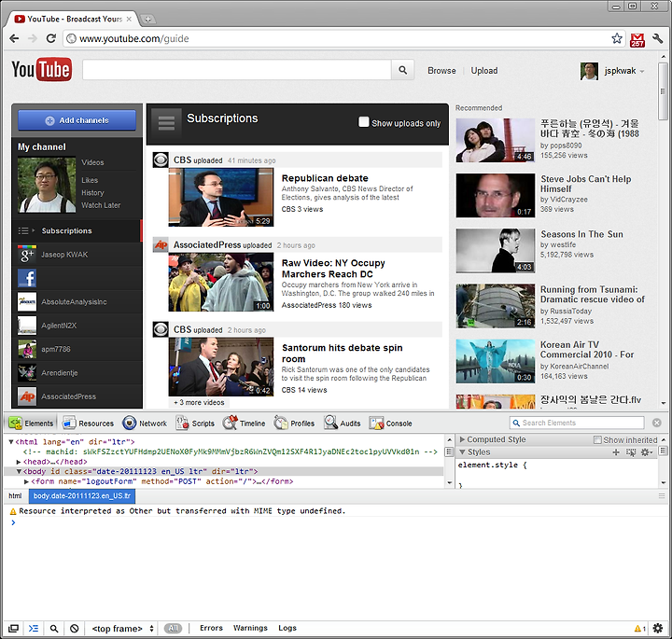This screenshot has height=639, width=672.
Task: Open the Styles gear dropdown
Action: pos(646,452)
